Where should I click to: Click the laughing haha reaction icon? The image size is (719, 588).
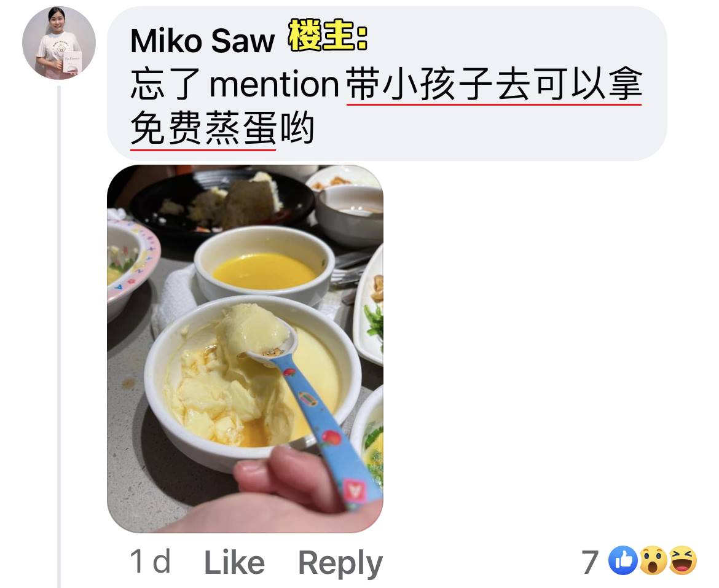pos(682,560)
